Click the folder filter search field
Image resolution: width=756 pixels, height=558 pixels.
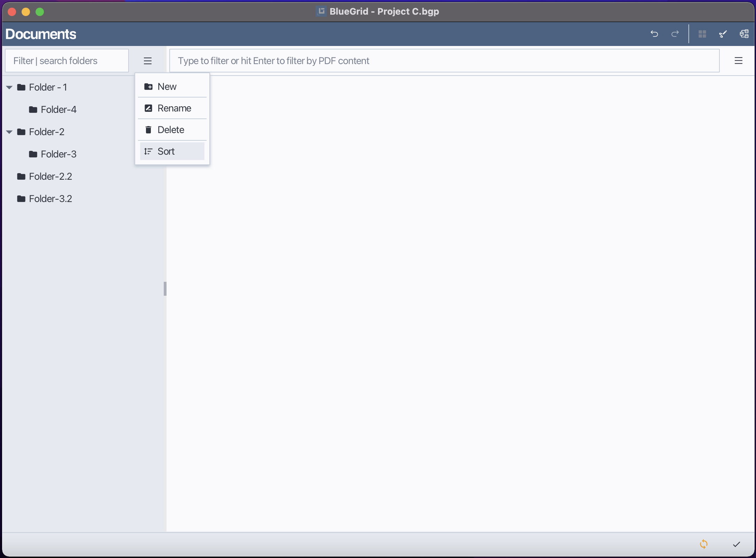(x=67, y=61)
